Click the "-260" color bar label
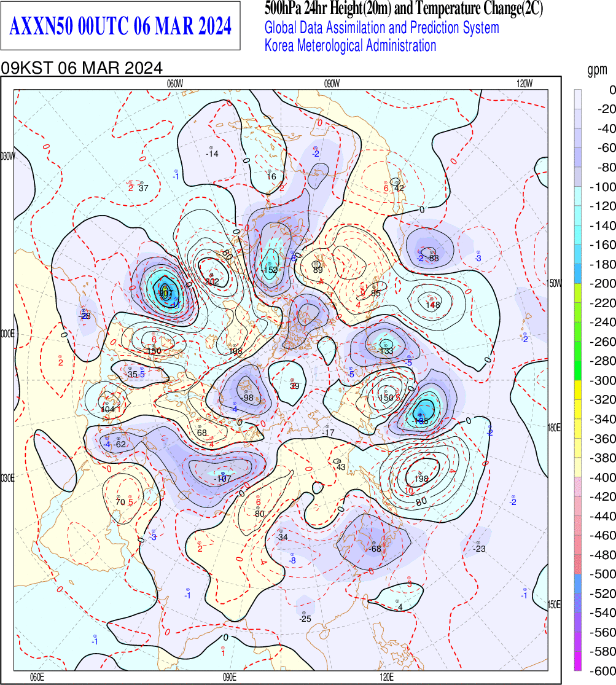The image size is (616, 685). [x=603, y=342]
